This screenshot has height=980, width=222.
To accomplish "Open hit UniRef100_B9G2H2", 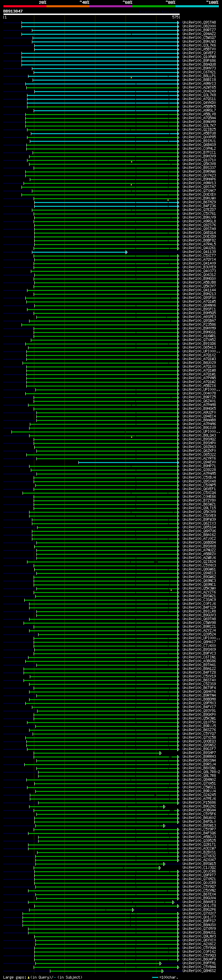I will tap(199, 807).
